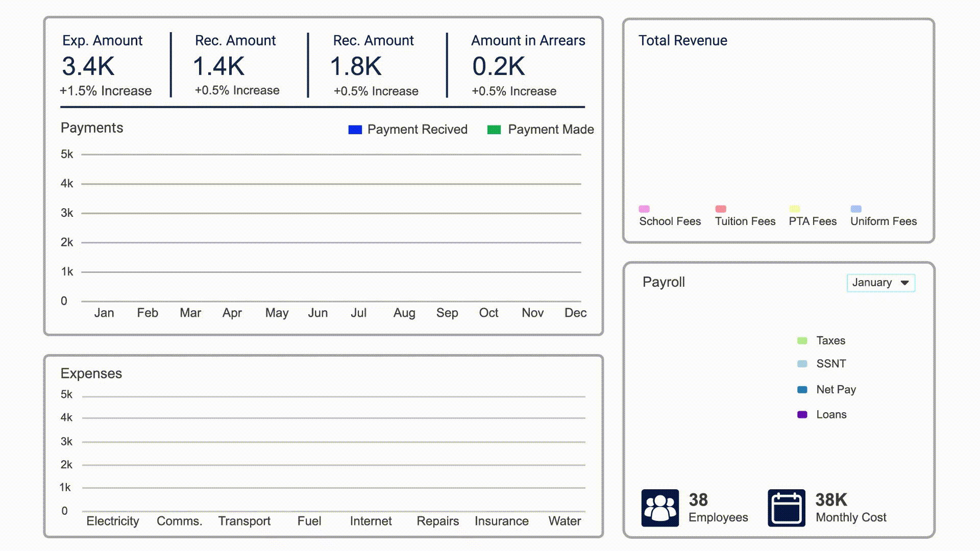This screenshot has width=980, height=551.
Task: Click the PTA Fees yellow legend swatch
Action: [795, 209]
